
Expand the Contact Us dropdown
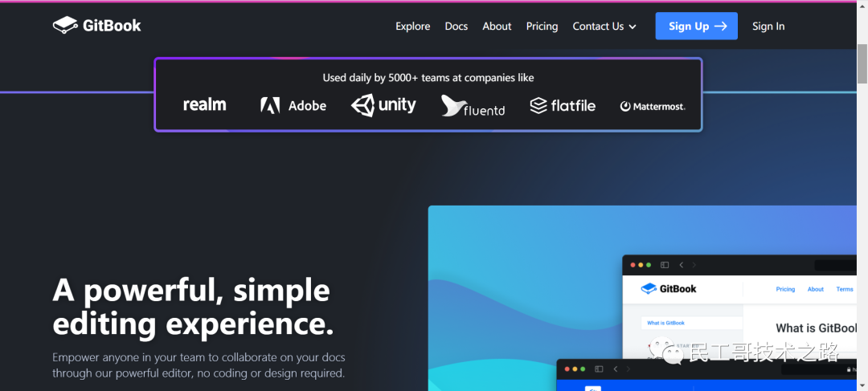click(x=604, y=26)
